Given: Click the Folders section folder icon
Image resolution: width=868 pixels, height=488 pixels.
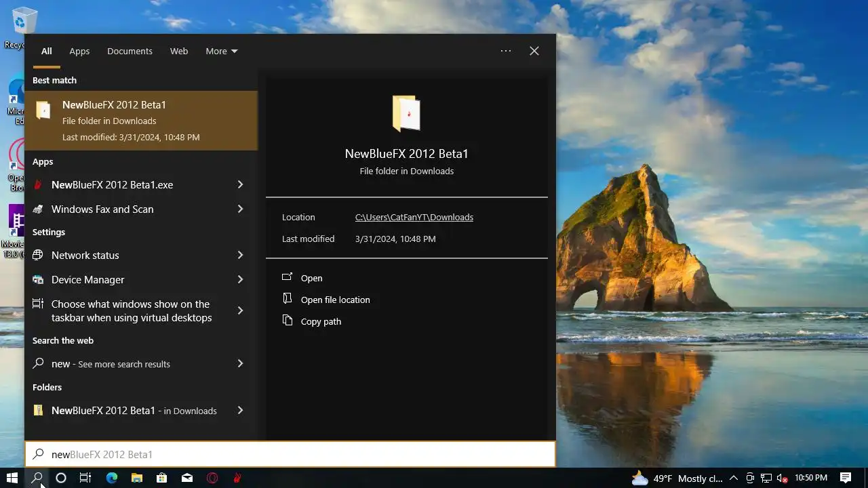Looking at the screenshot, I should pos(38,410).
